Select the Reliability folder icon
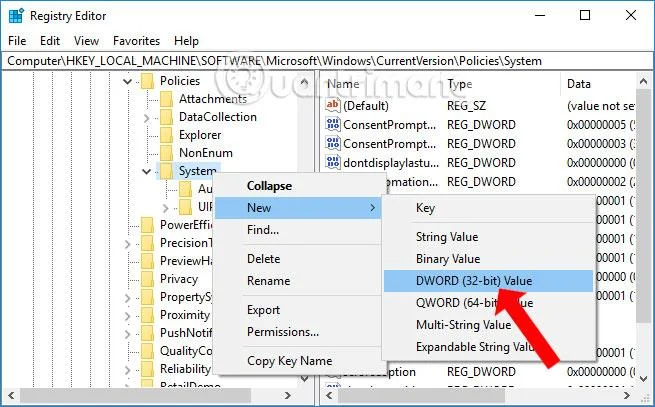Viewport: 655px width, 407px height. click(147, 369)
